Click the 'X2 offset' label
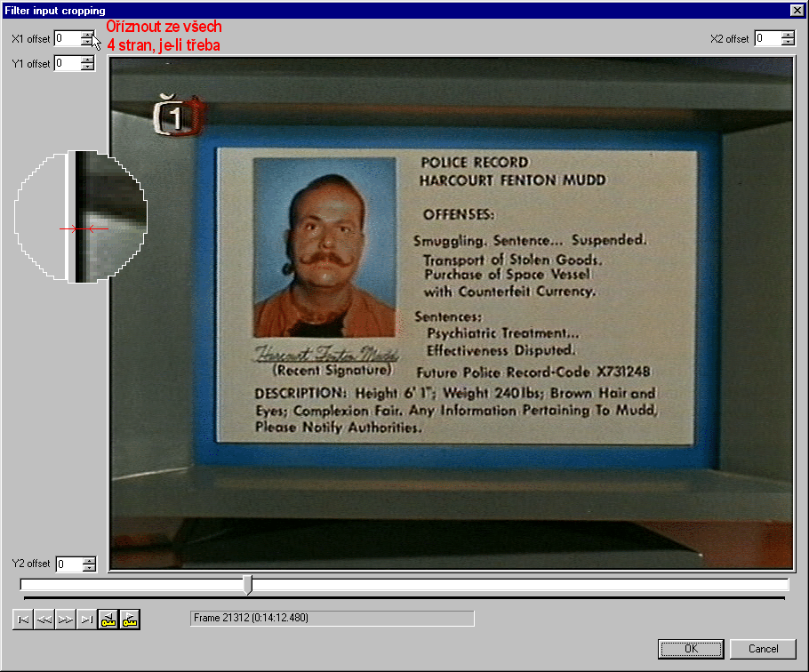Screen dimensions: 809x672 (x=729, y=39)
